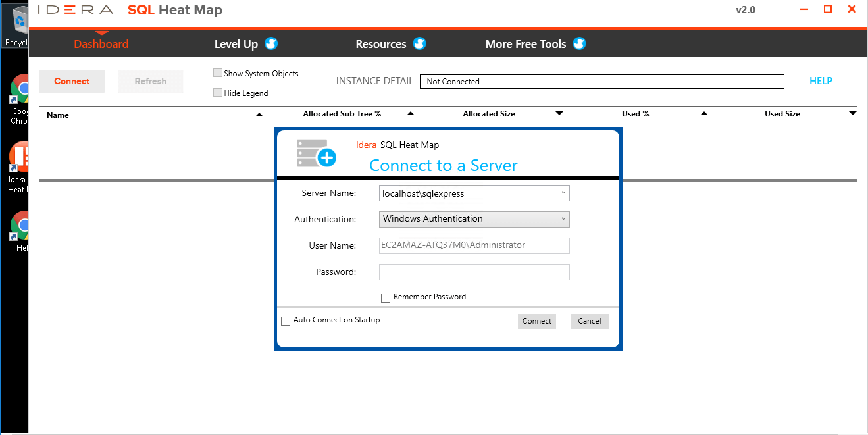The height and width of the screenshot is (435, 868).
Task: Click the server plus icon in dialog
Action: [317, 153]
